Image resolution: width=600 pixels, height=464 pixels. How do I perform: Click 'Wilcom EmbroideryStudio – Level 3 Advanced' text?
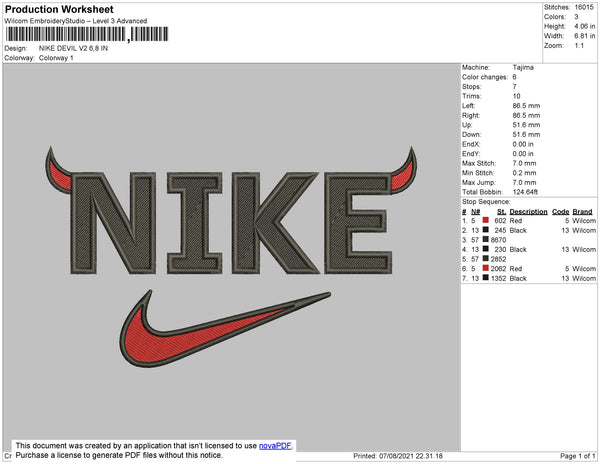click(x=76, y=21)
